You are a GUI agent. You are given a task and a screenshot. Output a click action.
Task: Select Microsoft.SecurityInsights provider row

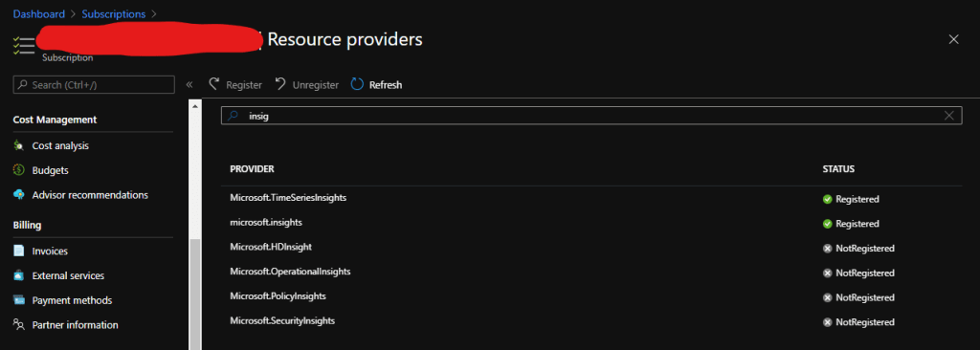click(591, 321)
